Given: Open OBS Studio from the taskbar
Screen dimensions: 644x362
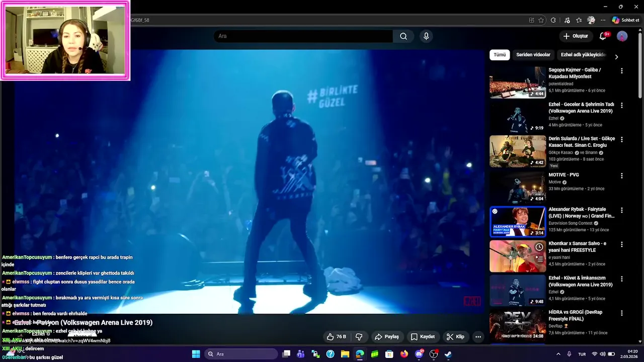Looking at the screenshot, I should [434, 354].
